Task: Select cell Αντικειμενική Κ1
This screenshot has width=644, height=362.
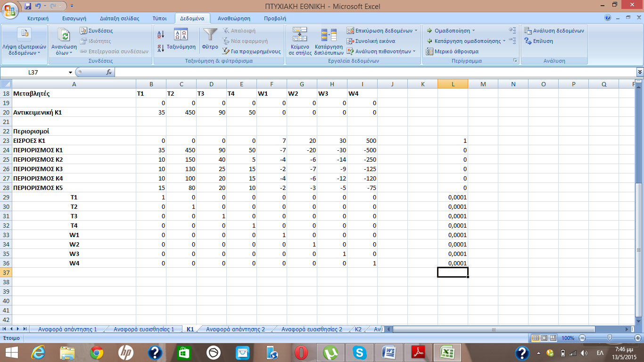Action: (x=74, y=112)
